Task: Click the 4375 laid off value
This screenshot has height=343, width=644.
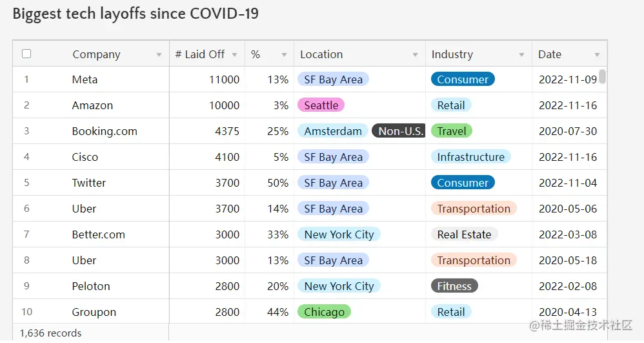Action: [227, 131]
